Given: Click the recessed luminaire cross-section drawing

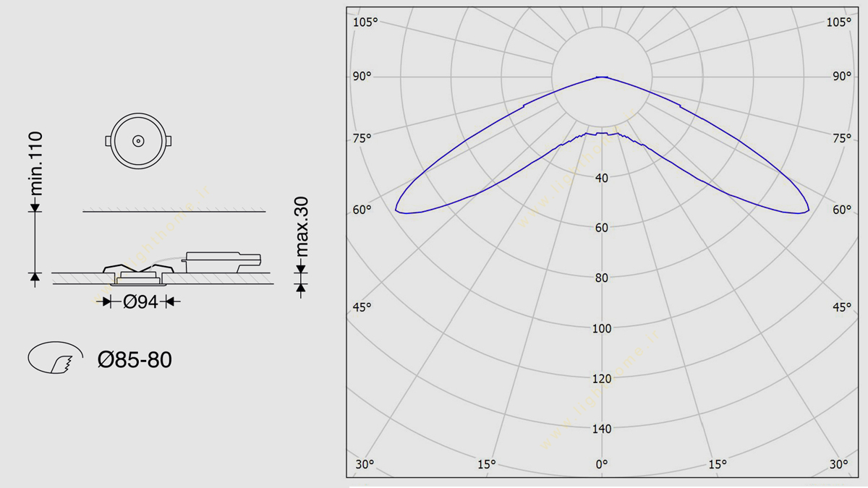Looking at the screenshot, I should click(x=138, y=275).
